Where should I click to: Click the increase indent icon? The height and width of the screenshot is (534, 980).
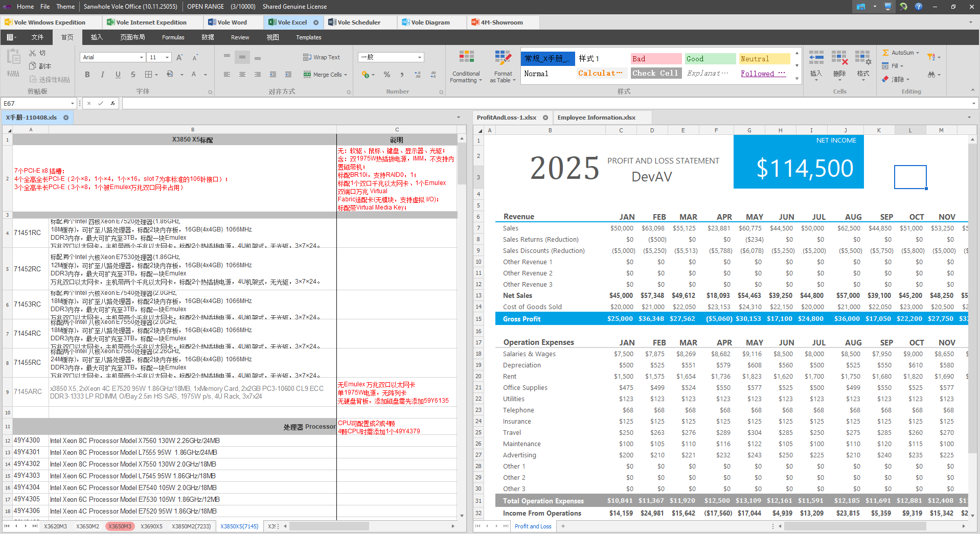(x=288, y=75)
